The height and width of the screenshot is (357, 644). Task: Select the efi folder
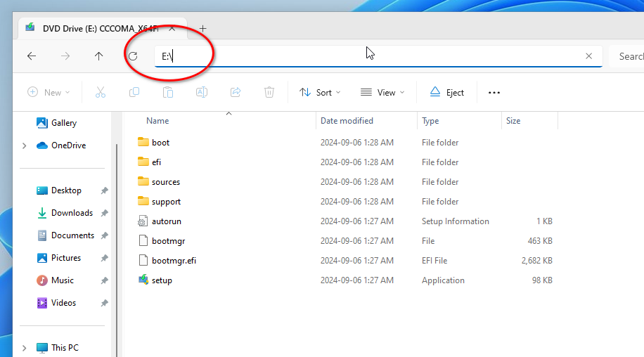(x=157, y=162)
